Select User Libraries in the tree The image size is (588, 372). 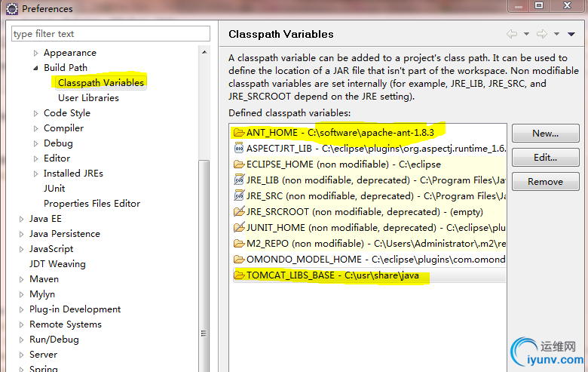click(88, 98)
